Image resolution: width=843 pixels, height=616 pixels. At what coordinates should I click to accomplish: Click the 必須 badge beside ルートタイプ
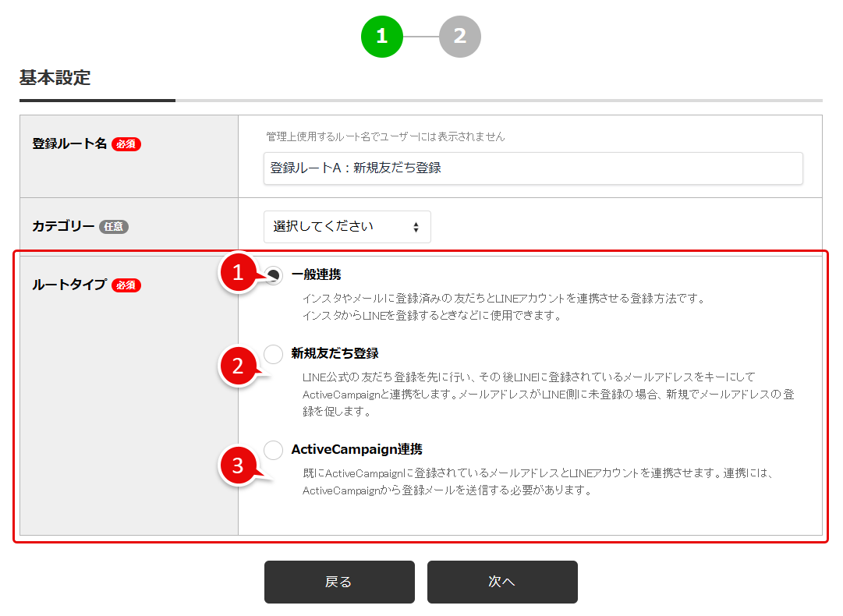point(126,285)
